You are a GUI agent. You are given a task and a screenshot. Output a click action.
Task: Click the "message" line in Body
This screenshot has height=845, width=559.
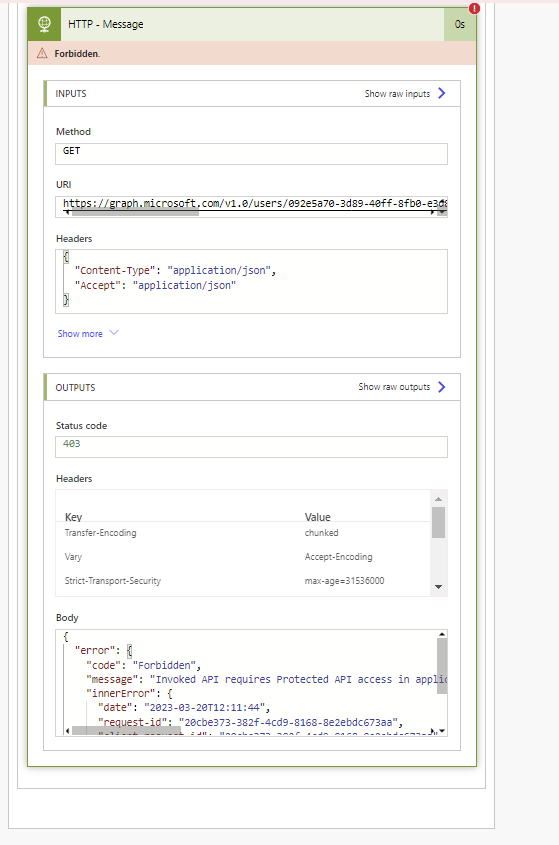[266, 679]
